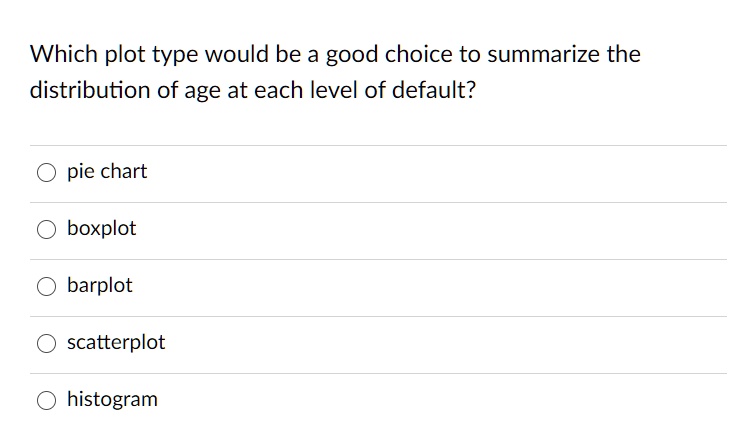Select the scatterplot radio button
737x439 pixels.
coord(47,343)
